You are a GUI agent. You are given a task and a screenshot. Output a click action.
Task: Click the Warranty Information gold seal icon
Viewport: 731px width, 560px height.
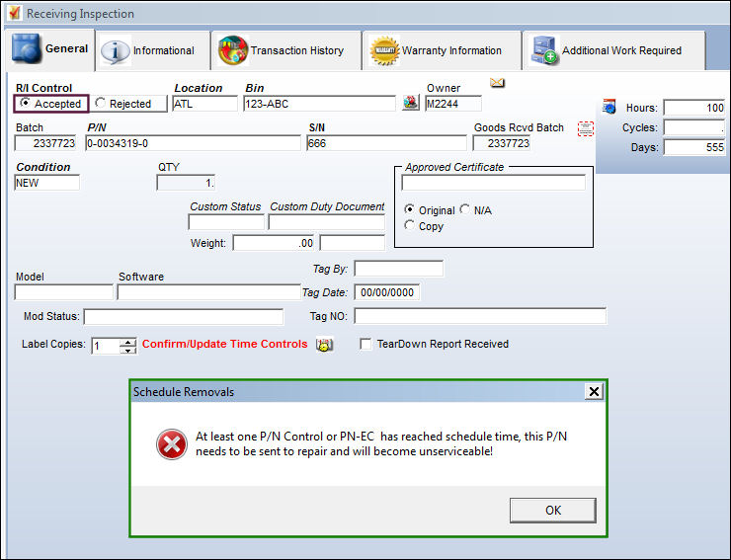384,50
